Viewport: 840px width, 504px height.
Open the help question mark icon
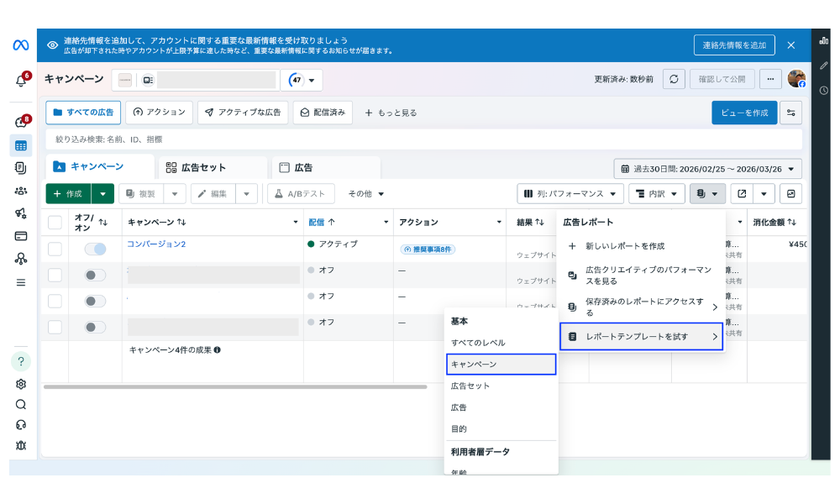21,361
